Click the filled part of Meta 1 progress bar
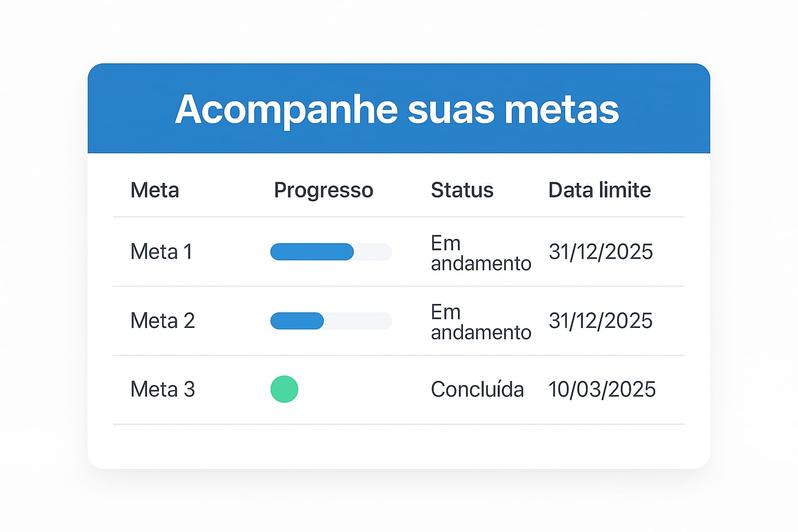 (x=312, y=252)
